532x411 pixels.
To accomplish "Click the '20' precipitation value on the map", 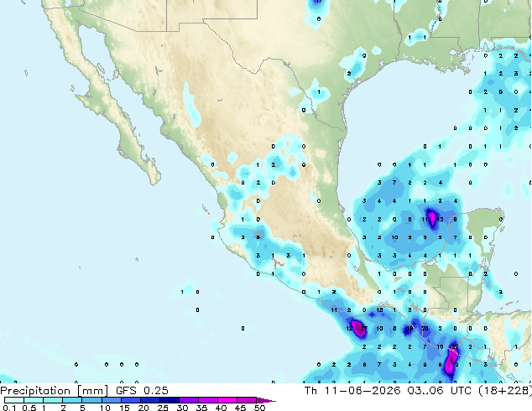I will [x=425, y=328].
